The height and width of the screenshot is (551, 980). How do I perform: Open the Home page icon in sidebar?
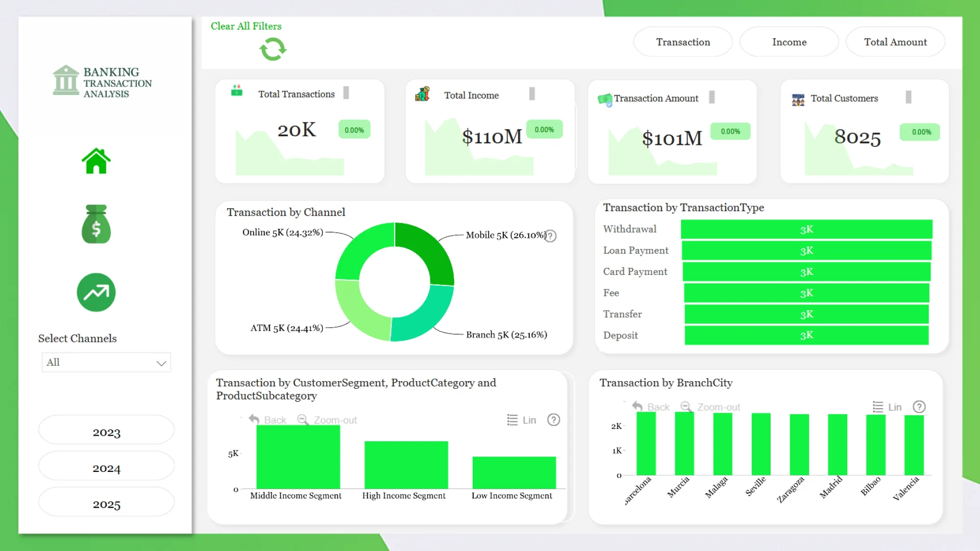pos(96,161)
